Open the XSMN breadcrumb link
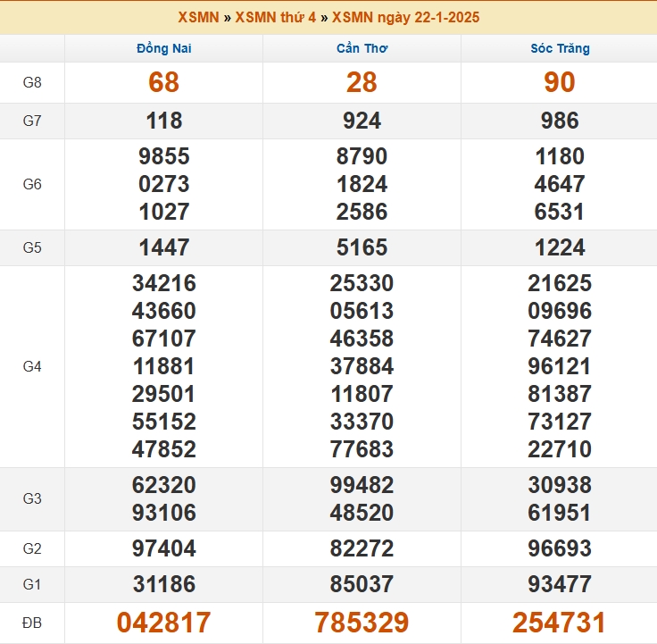This screenshot has width=657, height=644. pos(198,17)
